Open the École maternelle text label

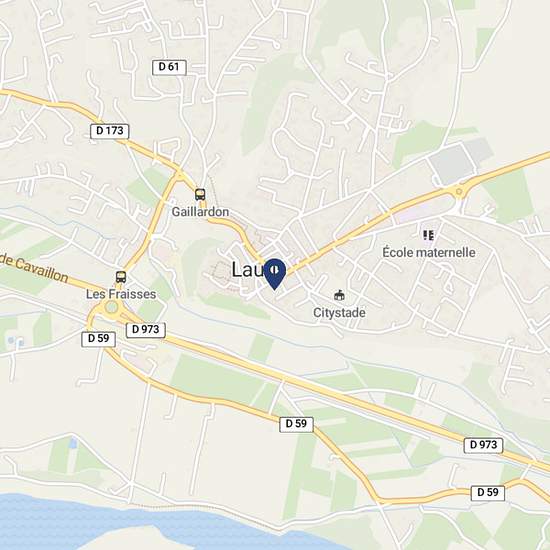coord(429,252)
